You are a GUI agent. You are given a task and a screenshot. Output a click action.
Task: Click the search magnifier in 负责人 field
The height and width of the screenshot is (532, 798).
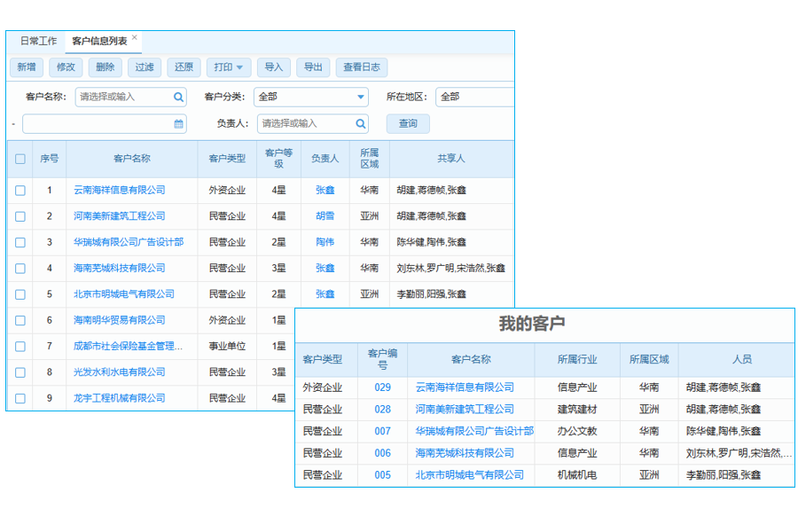pos(359,123)
